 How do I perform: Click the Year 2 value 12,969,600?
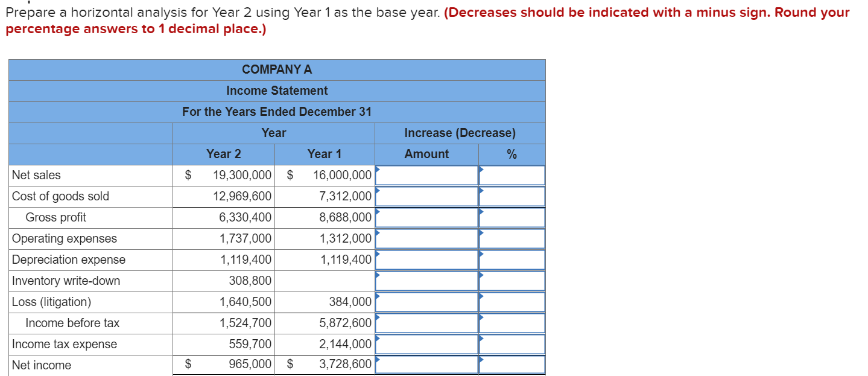click(242, 196)
